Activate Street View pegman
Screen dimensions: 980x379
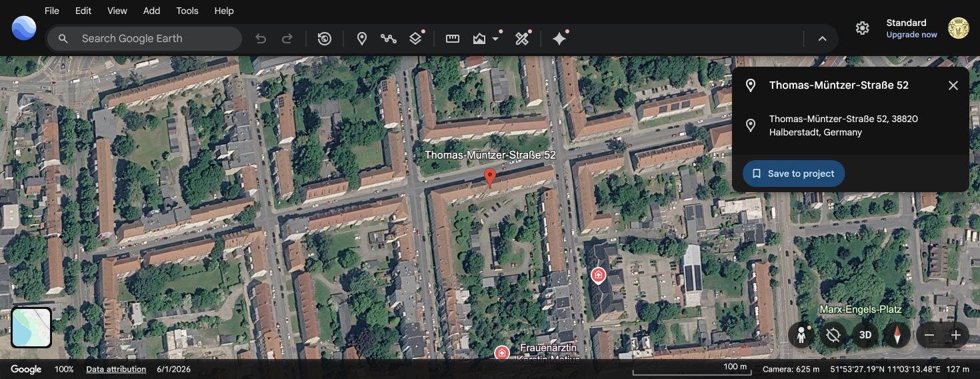[x=801, y=335]
